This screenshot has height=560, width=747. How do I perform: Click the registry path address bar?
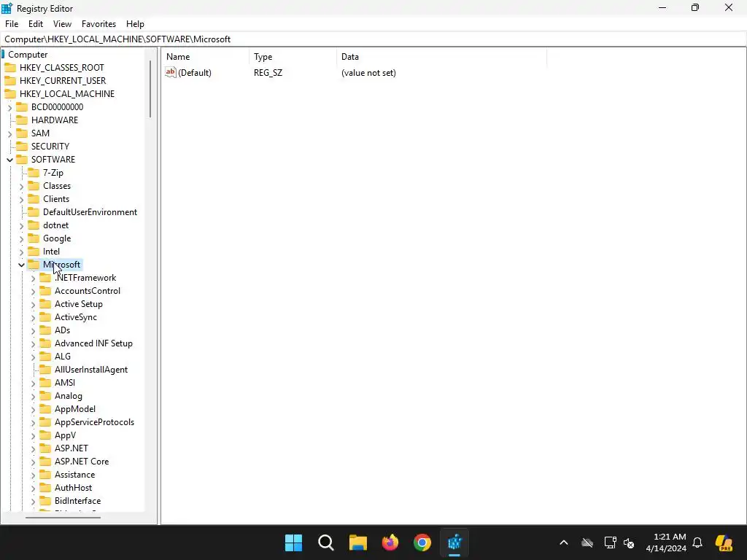(373, 39)
